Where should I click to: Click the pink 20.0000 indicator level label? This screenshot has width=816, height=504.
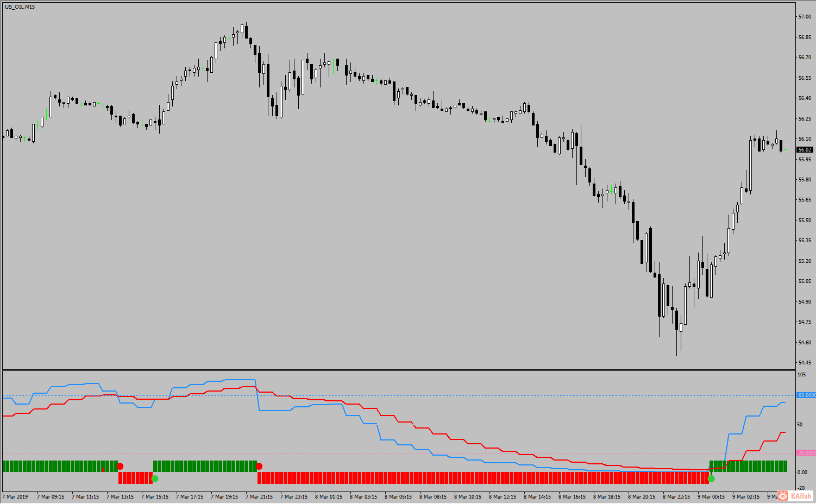(x=806, y=452)
